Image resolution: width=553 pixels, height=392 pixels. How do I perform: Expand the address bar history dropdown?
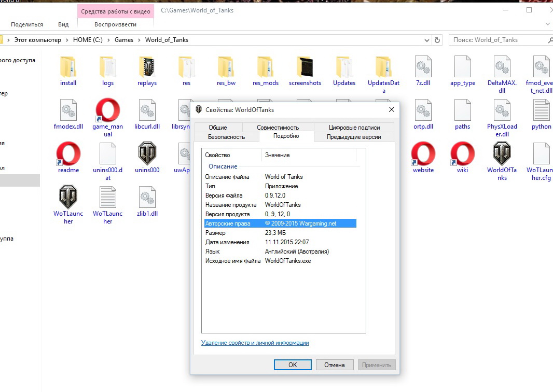(x=426, y=40)
